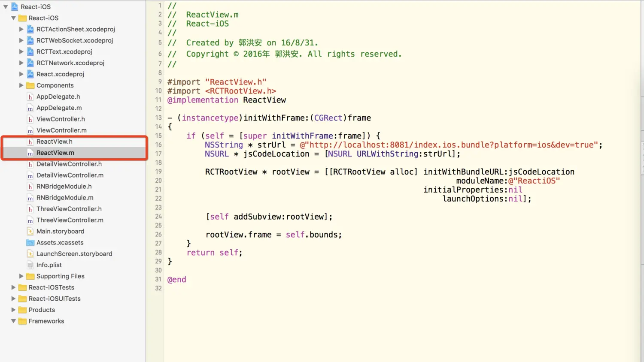Screen dimensions: 644x362
Task: Open Main.storyboard in the navigator
Action: click(60, 231)
